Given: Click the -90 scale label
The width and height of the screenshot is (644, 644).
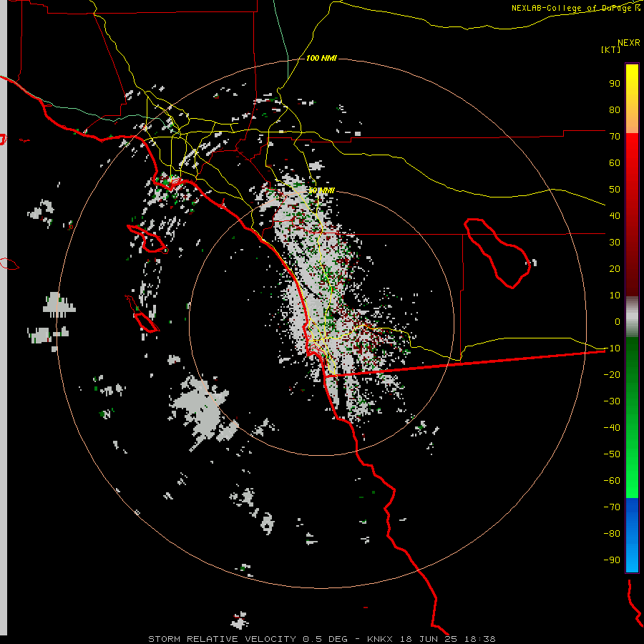Looking at the screenshot, I should tap(612, 560).
